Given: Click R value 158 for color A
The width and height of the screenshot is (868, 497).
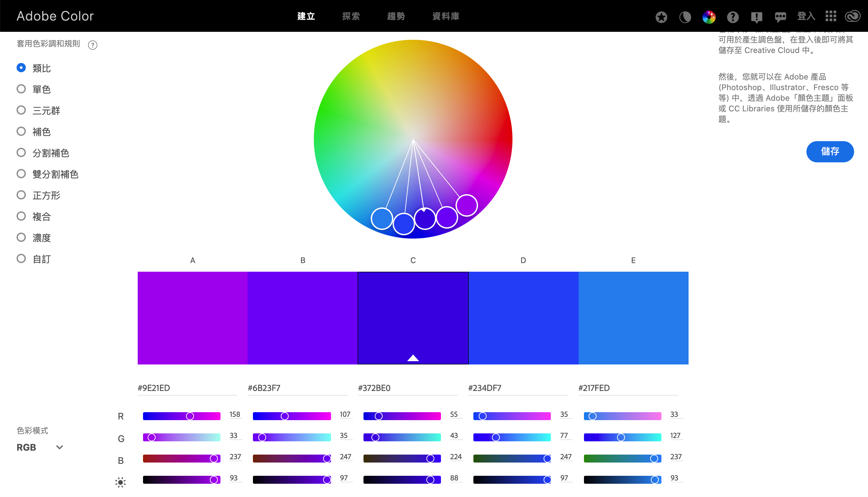Looking at the screenshot, I should tap(235, 414).
